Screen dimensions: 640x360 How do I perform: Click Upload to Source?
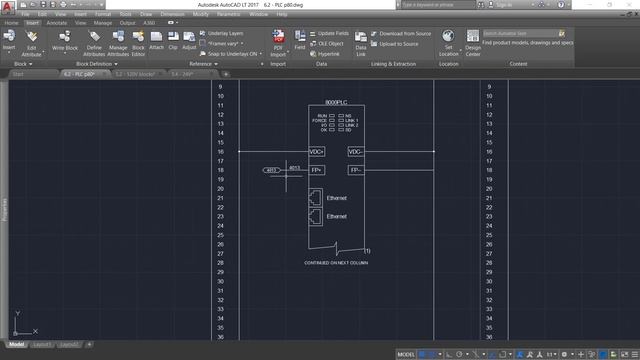[x=395, y=44]
